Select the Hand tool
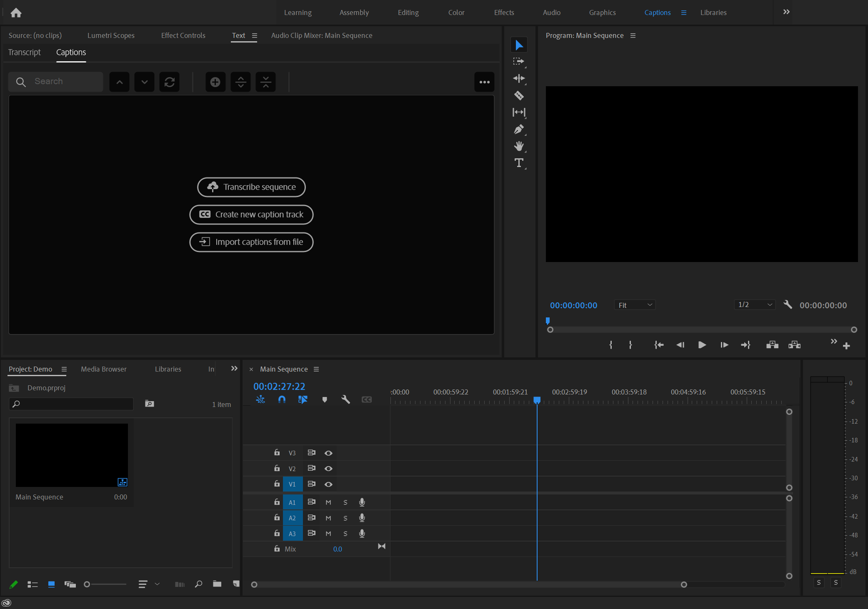Viewport: 868px width, 609px height. point(519,146)
